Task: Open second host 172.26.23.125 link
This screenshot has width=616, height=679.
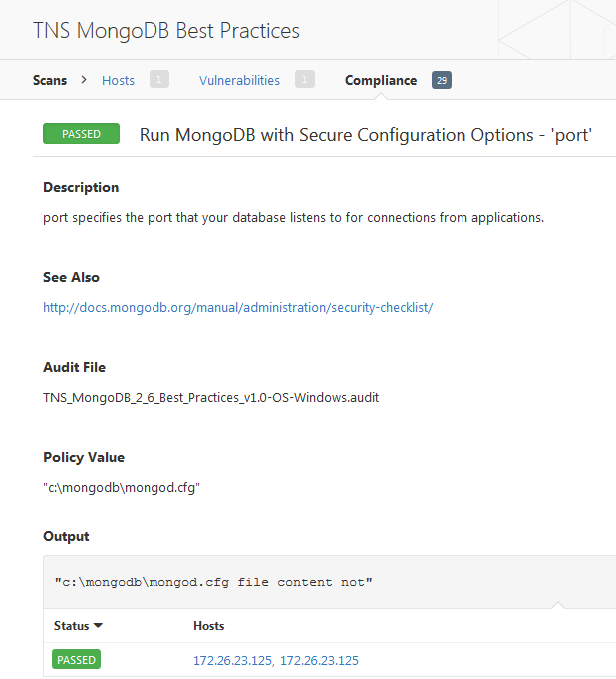Action: [x=320, y=660]
